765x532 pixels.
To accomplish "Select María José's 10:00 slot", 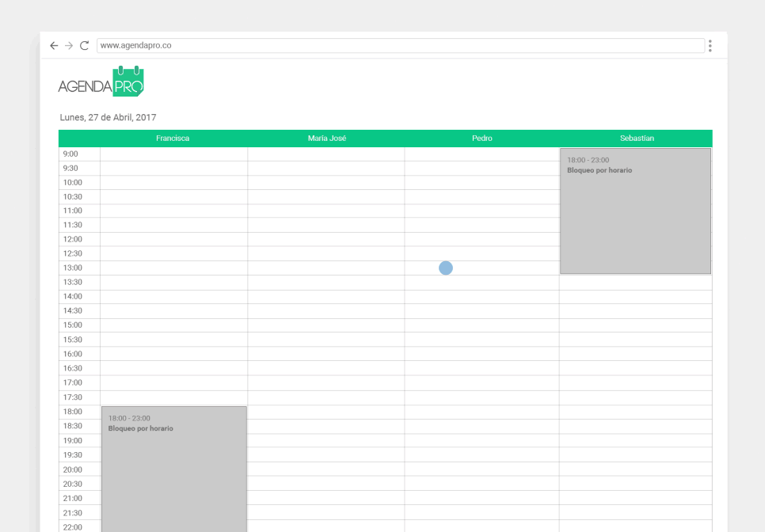I will [326, 183].
